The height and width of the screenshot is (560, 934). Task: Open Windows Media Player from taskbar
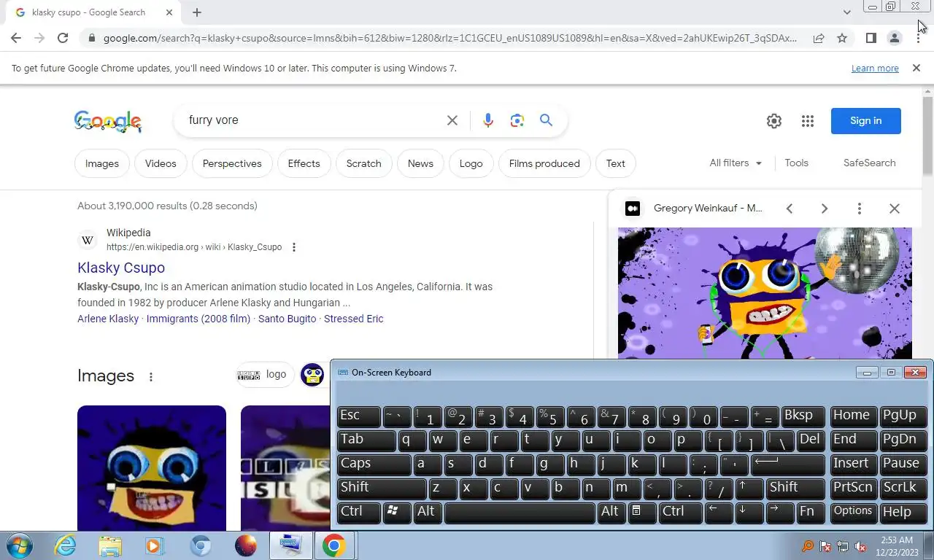pyautogui.click(x=154, y=545)
